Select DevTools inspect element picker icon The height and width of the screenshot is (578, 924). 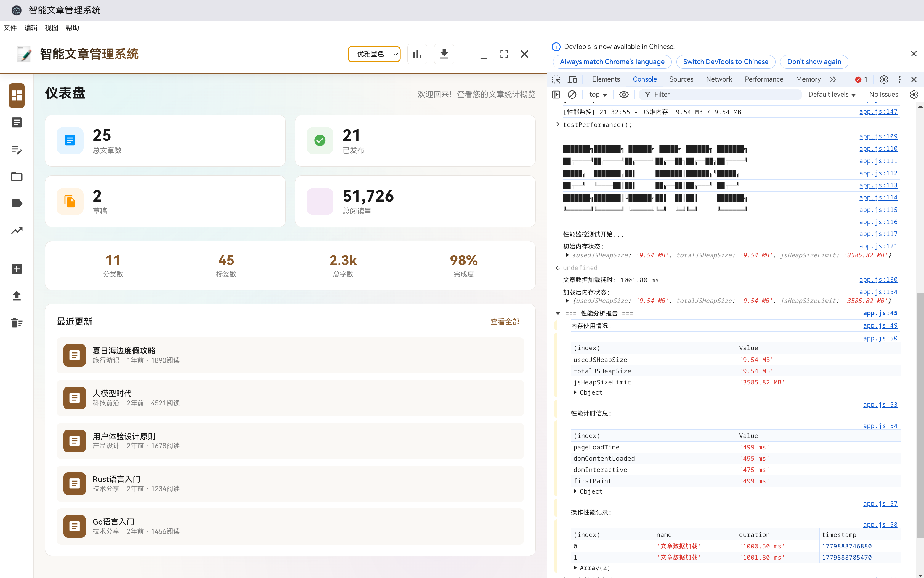click(x=556, y=79)
